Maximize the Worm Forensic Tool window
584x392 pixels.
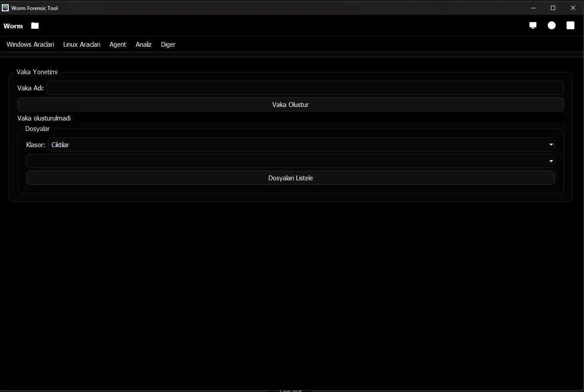point(553,8)
